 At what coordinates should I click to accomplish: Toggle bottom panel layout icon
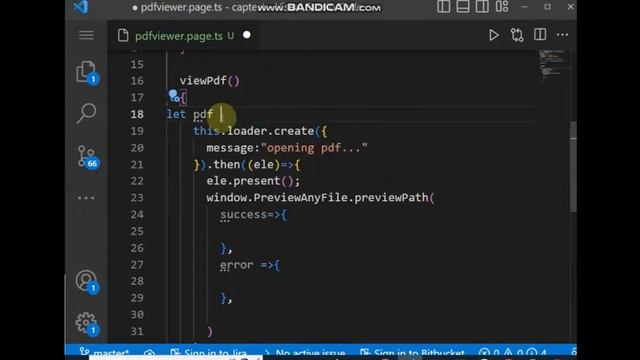pyautogui.click(x=462, y=7)
